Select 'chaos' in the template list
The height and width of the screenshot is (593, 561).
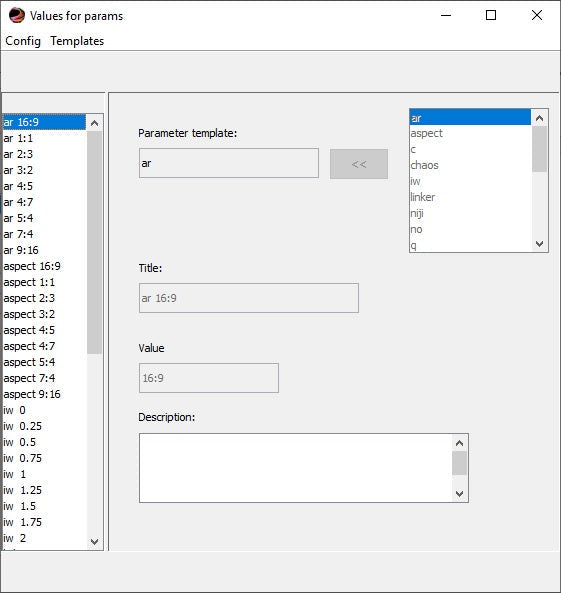(x=471, y=165)
